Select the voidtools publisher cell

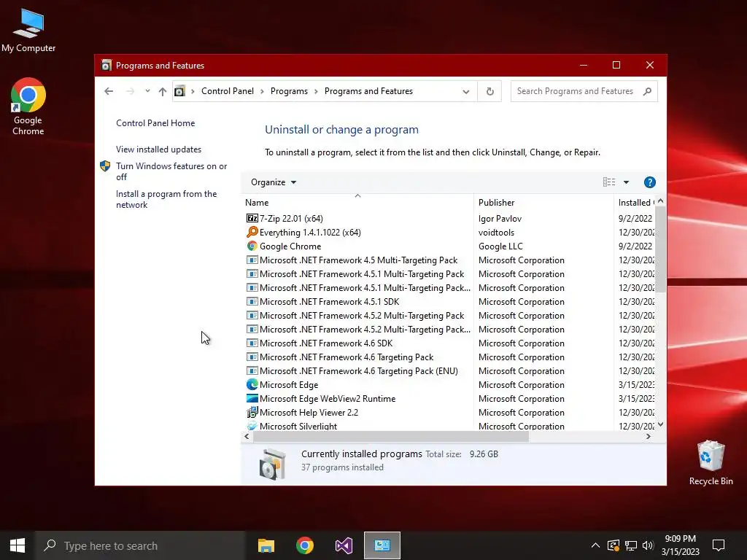496,233
